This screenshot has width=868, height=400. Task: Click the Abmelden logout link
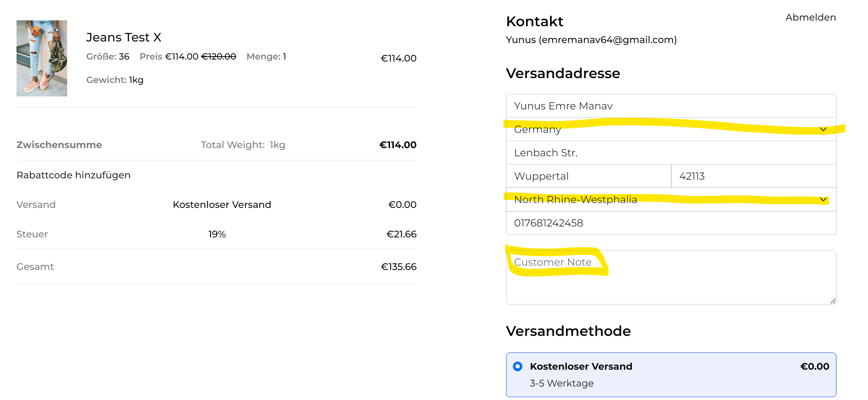click(x=810, y=18)
